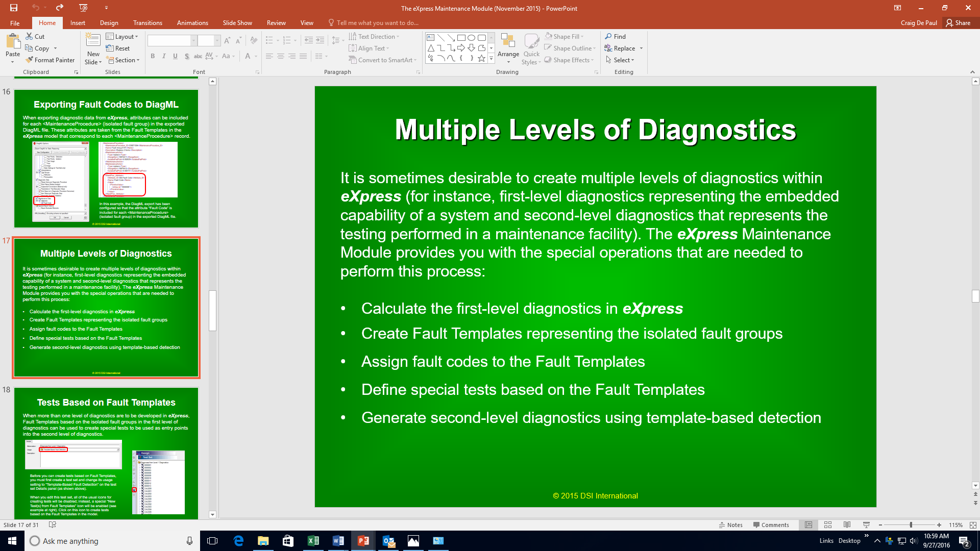The height and width of the screenshot is (551, 980).
Task: Switch to the Insert tab
Action: pyautogui.click(x=78, y=23)
